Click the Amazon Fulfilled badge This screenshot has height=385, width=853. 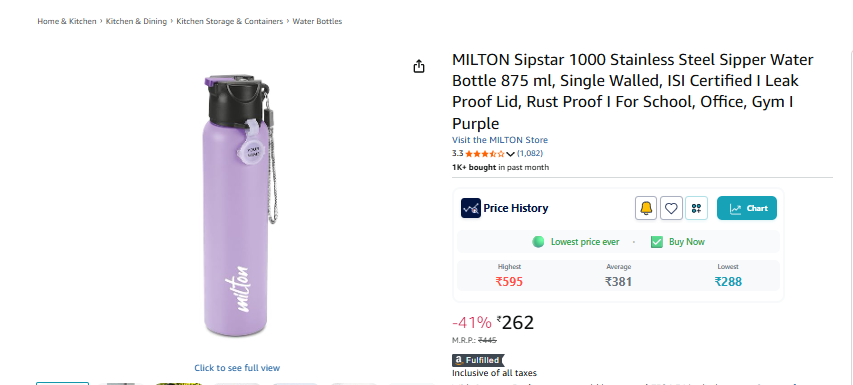[x=478, y=360]
